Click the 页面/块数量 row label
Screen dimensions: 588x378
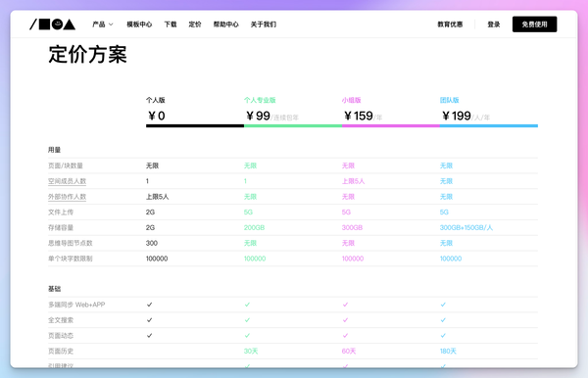point(66,165)
